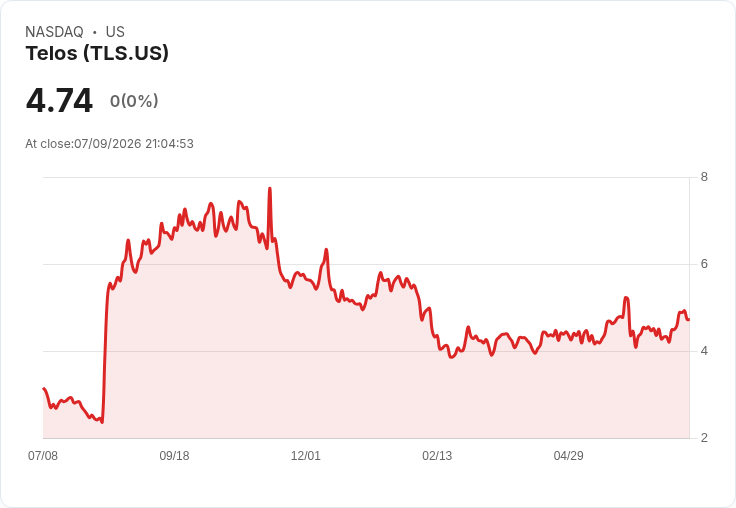Image resolution: width=736 pixels, height=508 pixels.
Task: Click the highest price spike near 8
Action: coord(270,189)
